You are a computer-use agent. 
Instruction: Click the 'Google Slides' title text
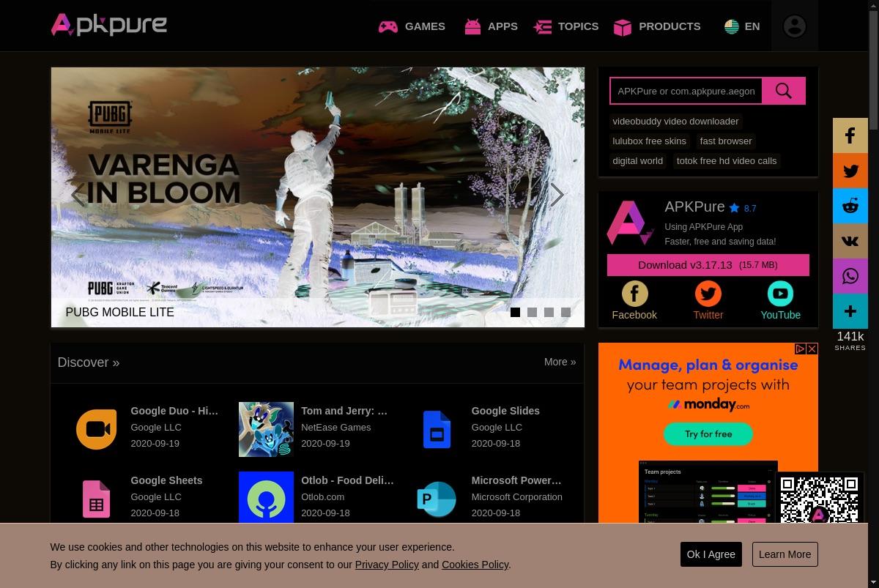point(505,411)
